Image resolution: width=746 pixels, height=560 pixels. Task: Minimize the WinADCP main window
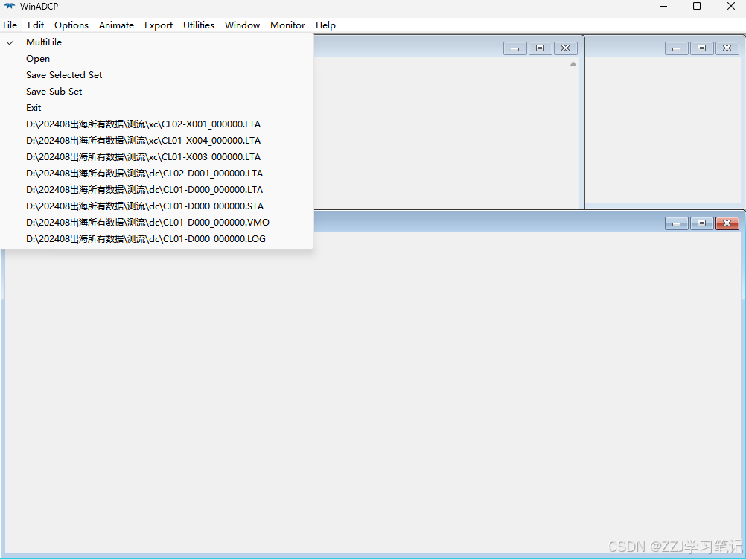[x=663, y=7]
